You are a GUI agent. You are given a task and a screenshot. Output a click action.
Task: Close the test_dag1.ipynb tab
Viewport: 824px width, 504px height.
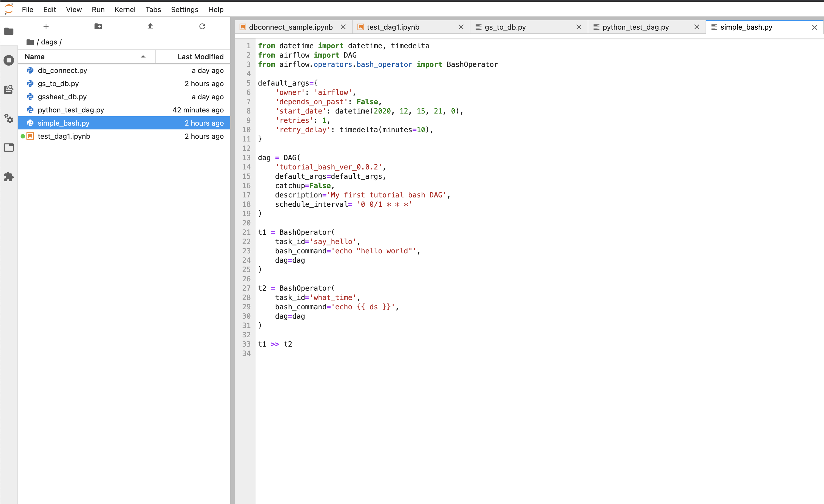461,27
